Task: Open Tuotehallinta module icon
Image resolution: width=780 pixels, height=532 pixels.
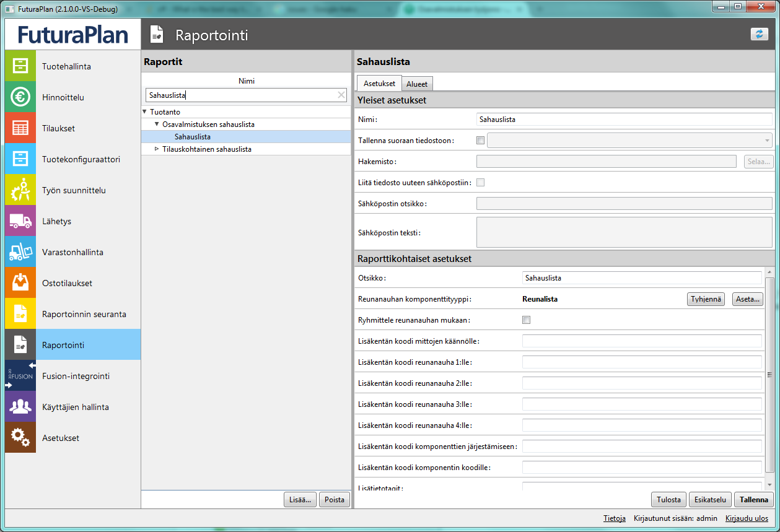Action: click(20, 66)
